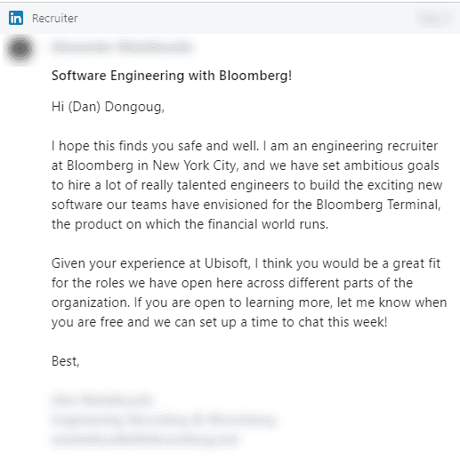Click the Bloomberg Terminal text
This screenshot has width=460, height=476.
pos(377,205)
